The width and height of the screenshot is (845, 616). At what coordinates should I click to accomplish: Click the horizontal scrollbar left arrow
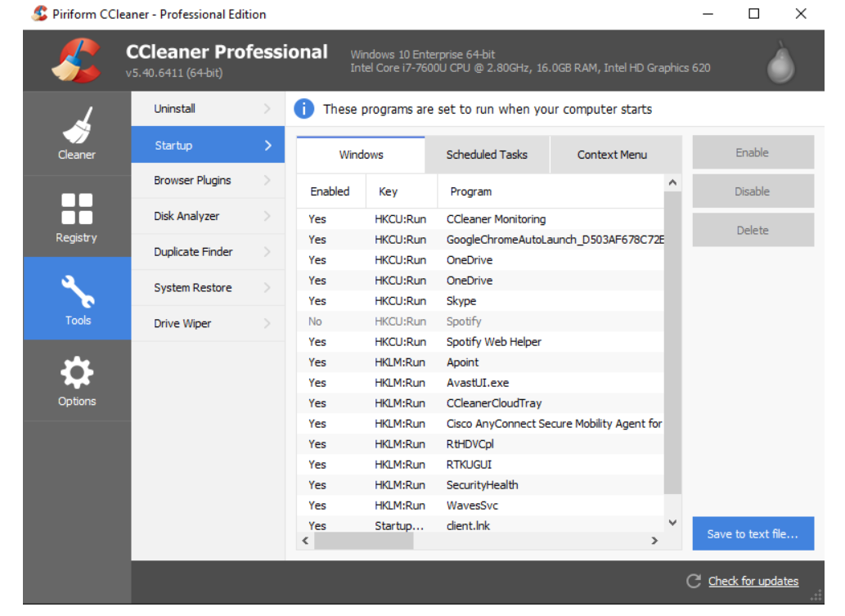click(306, 541)
